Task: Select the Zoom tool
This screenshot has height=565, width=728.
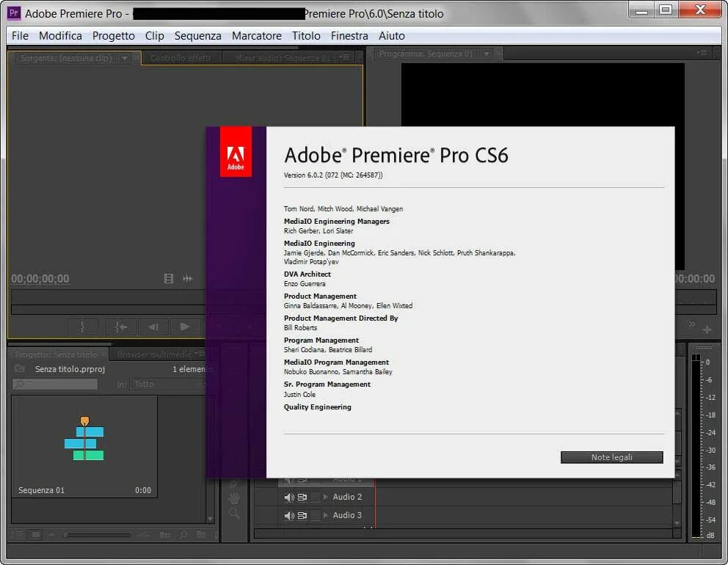Action: pos(234,513)
